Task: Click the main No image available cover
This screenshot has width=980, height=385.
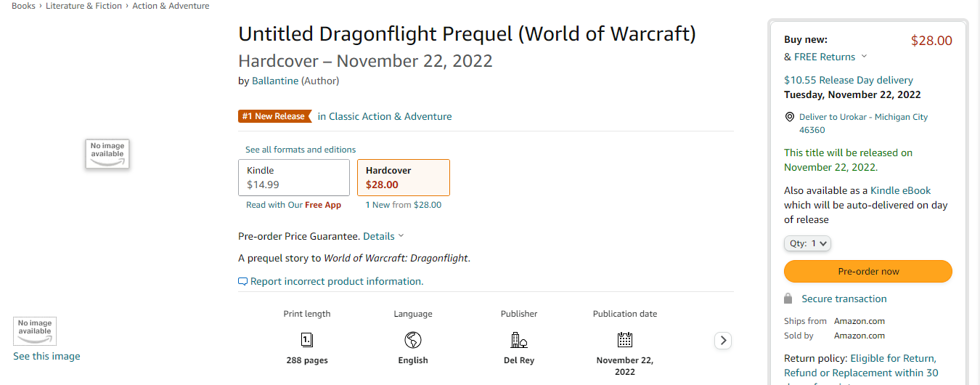Action: pyautogui.click(x=107, y=154)
